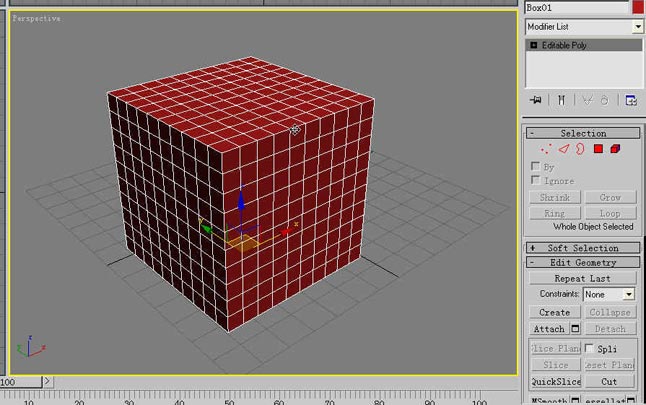Open the Constraints dropdown
The height and width of the screenshot is (405, 646).
point(628,295)
